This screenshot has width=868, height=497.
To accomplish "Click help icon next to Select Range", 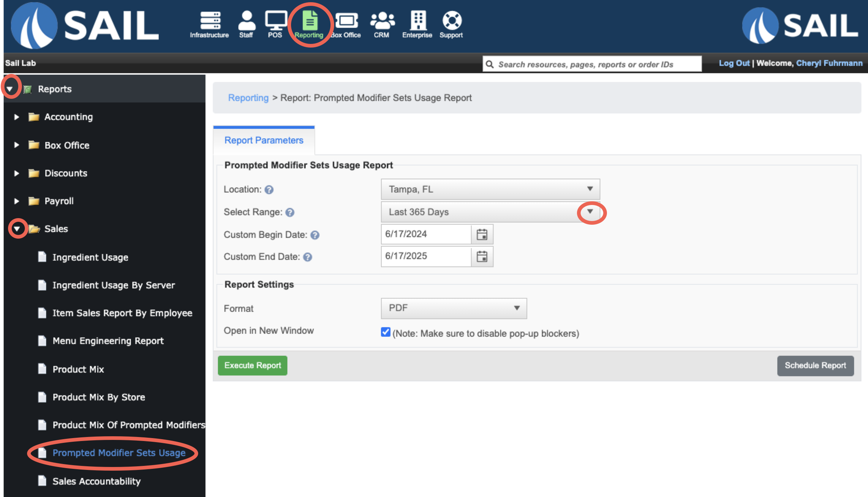I will (290, 213).
